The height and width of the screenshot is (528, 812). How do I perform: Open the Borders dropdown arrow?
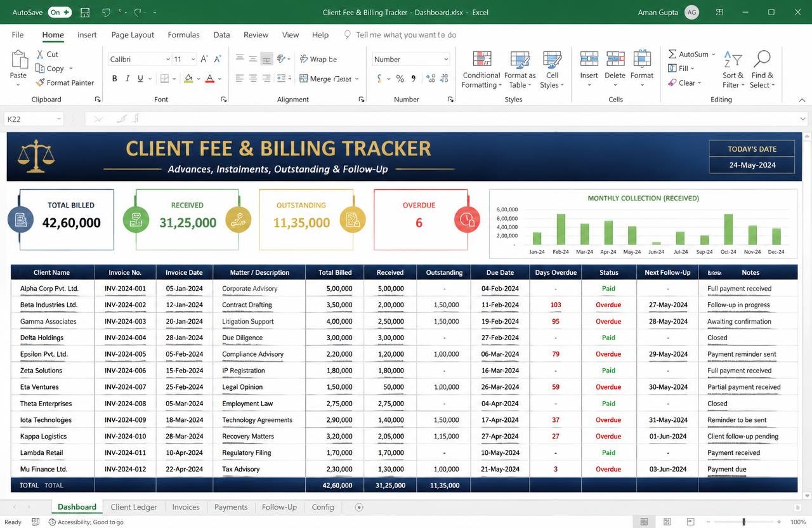point(175,79)
